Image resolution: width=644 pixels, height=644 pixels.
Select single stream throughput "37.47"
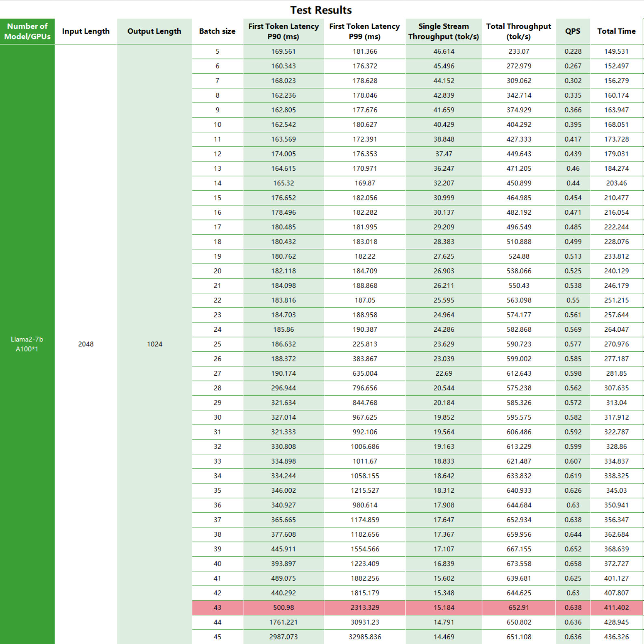coord(444,154)
